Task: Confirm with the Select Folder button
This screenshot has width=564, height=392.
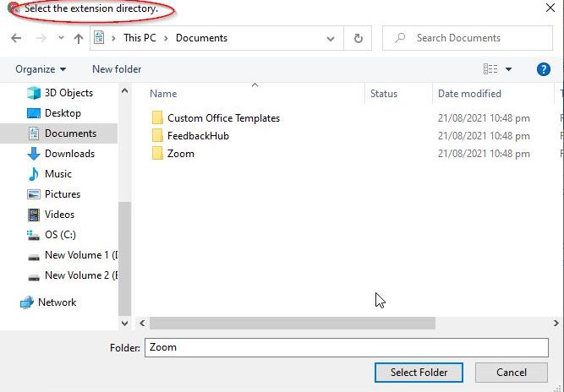Action: 419,373
